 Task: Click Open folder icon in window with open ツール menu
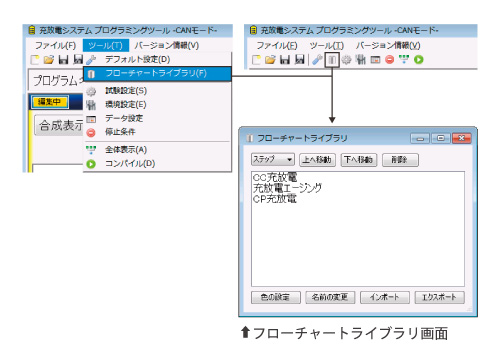click(x=49, y=60)
